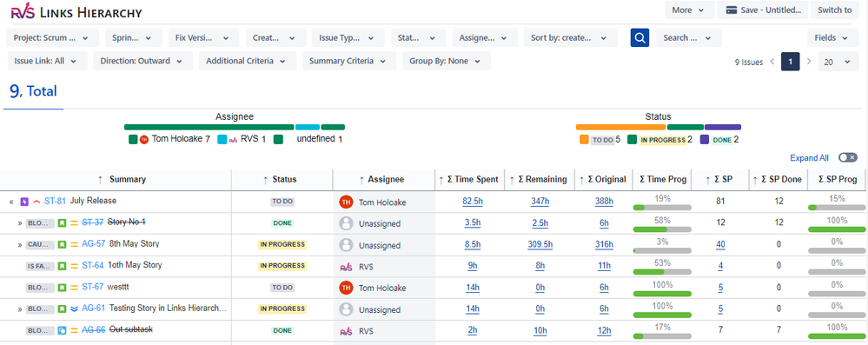The image size is (868, 345).
Task: Click Tom Holoake avatar in ST-67 row
Action: (x=346, y=288)
